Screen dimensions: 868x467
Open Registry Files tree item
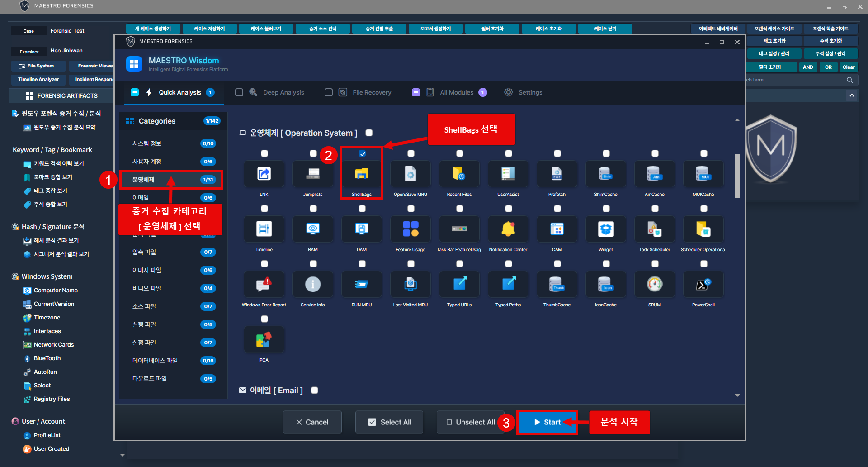click(x=52, y=399)
